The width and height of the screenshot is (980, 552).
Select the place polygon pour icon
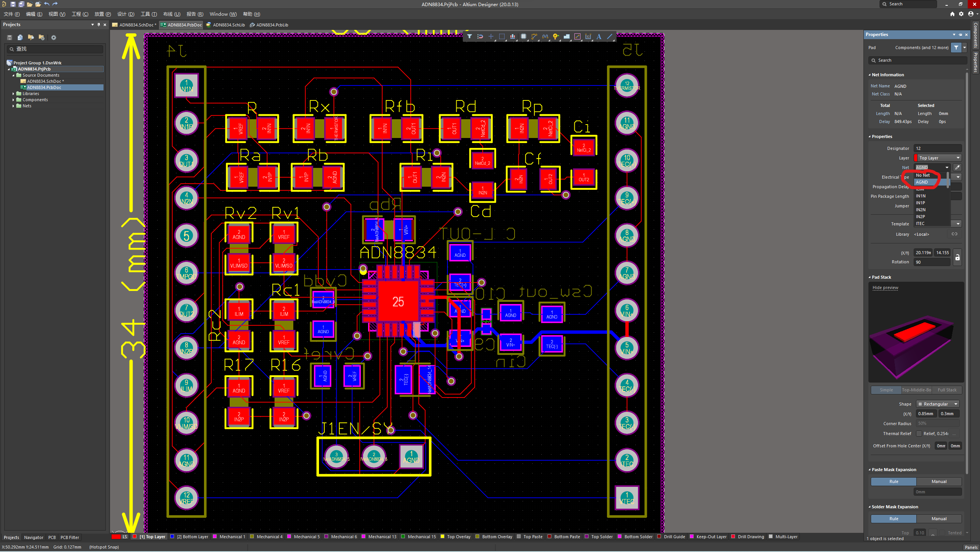566,36
